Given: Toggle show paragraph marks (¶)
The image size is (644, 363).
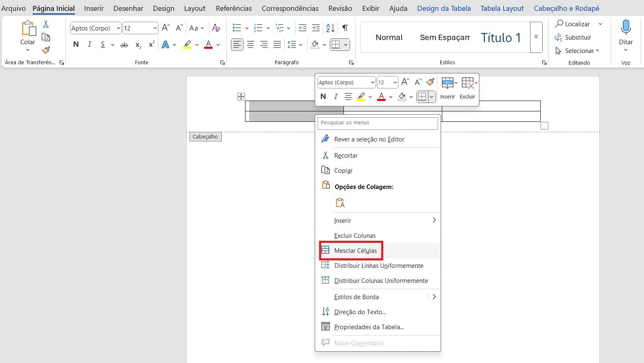Looking at the screenshot, I should (345, 28).
